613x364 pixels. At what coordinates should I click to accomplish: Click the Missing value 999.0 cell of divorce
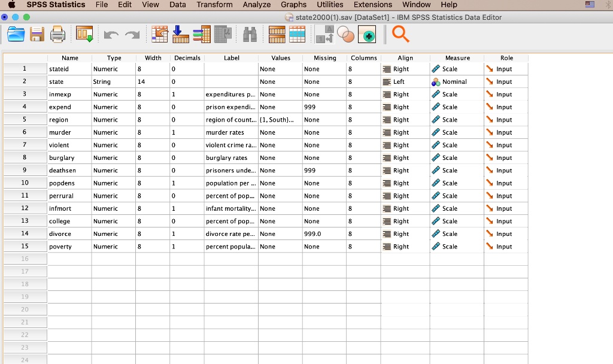(324, 233)
